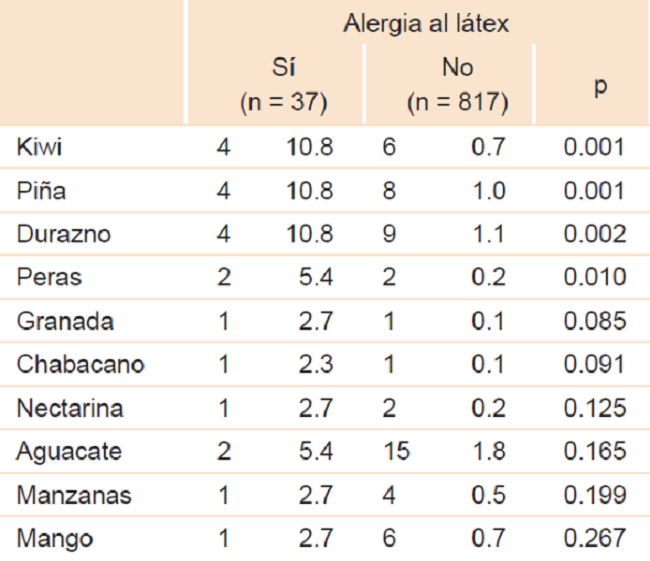Select the Aguacate row label
The height and width of the screenshot is (561, 650).
coord(68,452)
